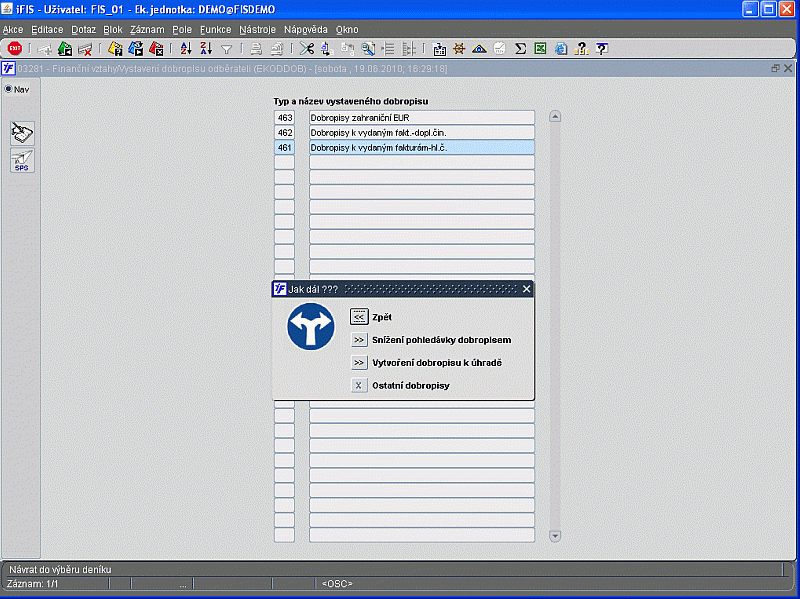Click the greyed paste icon

pyautogui.click(x=347, y=48)
